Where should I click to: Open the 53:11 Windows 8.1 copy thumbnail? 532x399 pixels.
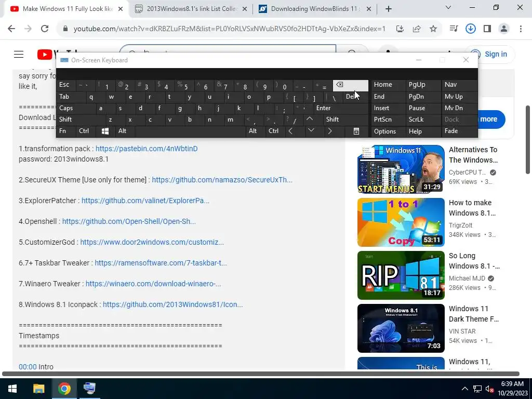[x=401, y=222]
